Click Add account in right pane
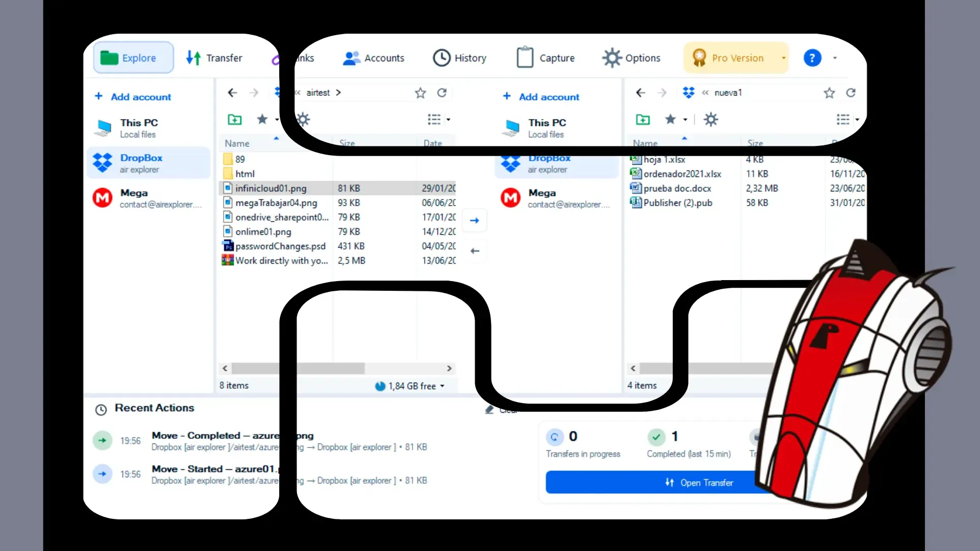This screenshot has height=551, width=980. tap(542, 97)
